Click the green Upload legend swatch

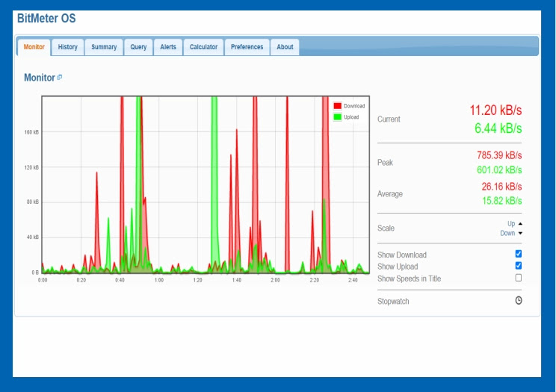[338, 117]
